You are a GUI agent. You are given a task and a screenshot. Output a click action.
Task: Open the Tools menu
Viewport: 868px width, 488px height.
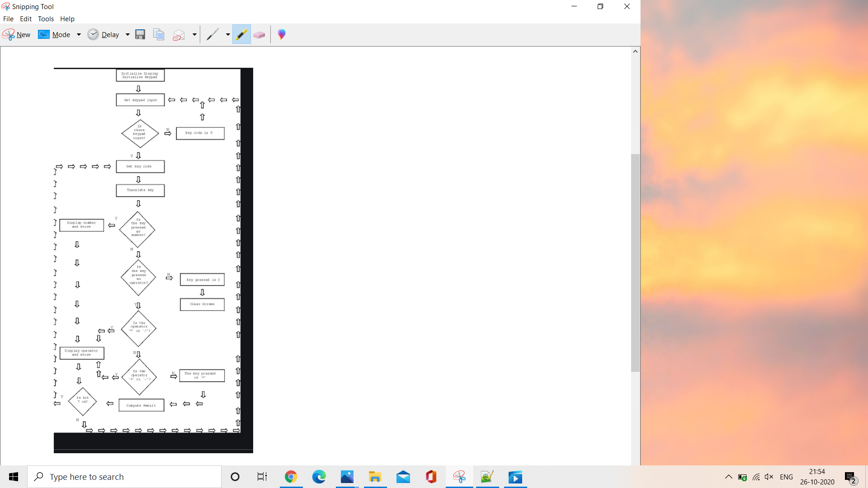coord(46,19)
